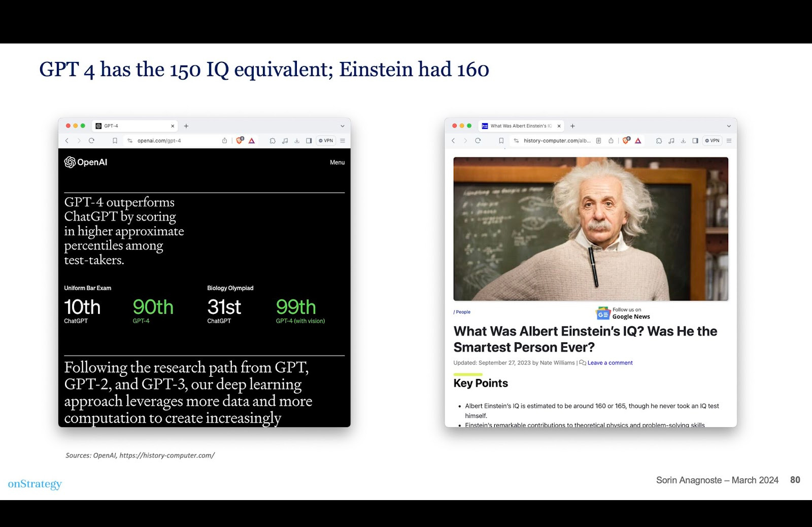Image resolution: width=812 pixels, height=527 pixels.
Task: Expand tab search chevron in the GPT-4 window
Action: pos(343,126)
